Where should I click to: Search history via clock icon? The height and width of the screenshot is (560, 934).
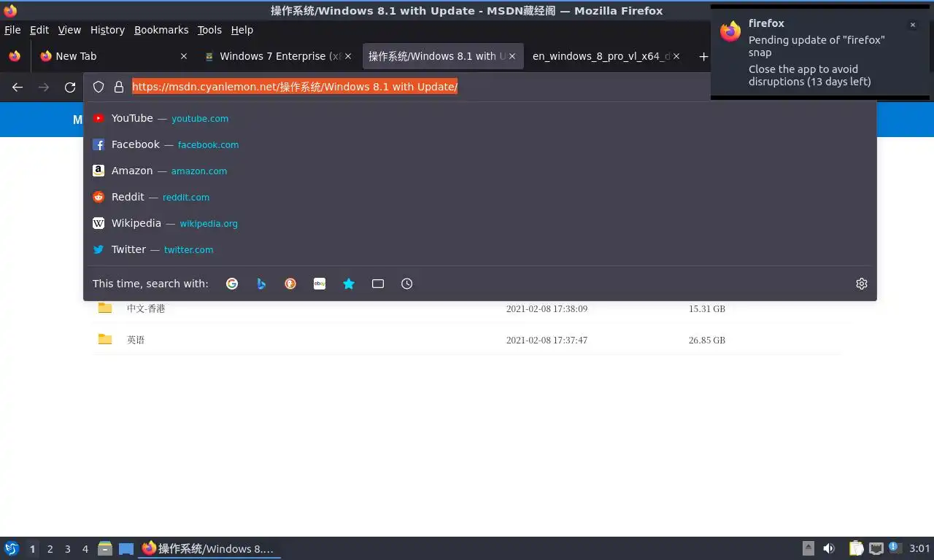407,284
